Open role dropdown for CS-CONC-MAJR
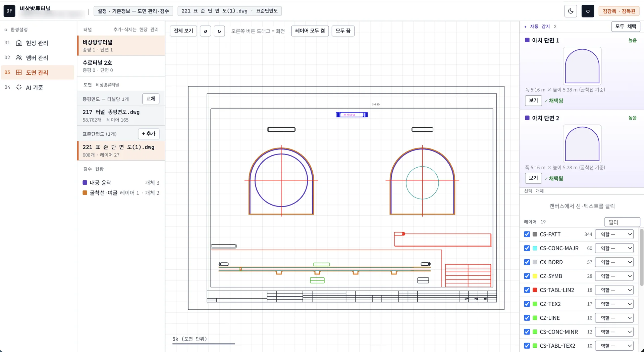Viewport: 644px width, 352px height. click(614, 248)
